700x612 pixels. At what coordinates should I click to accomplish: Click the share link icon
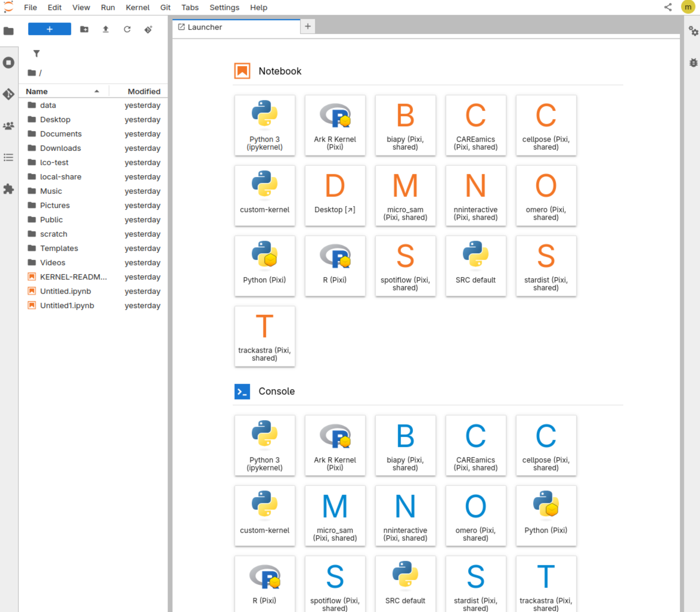pos(668,7)
